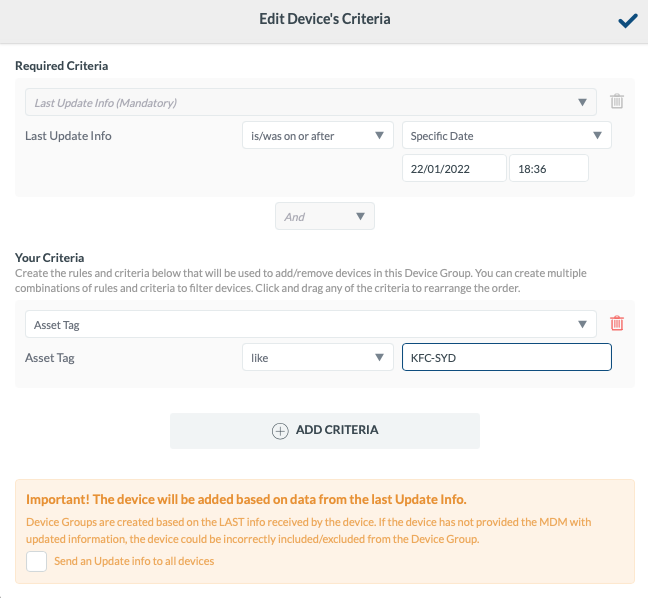Open the And logical operator dropdown
This screenshot has width=648, height=598.
[325, 216]
